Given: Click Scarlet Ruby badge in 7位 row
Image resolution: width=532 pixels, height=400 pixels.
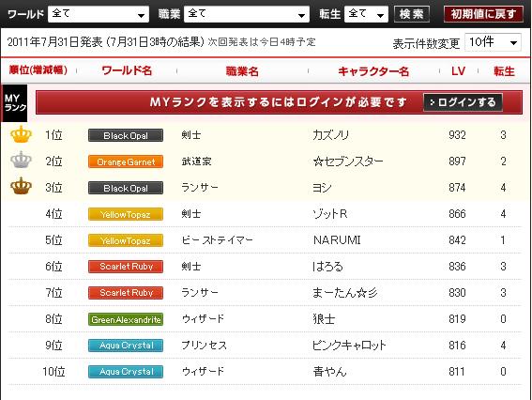Looking at the screenshot, I should 126,293.
